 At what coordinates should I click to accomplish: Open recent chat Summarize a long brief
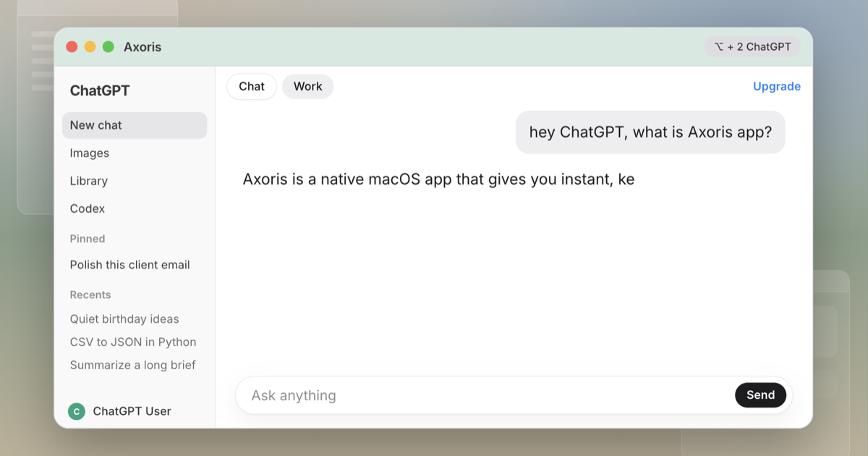point(135,366)
